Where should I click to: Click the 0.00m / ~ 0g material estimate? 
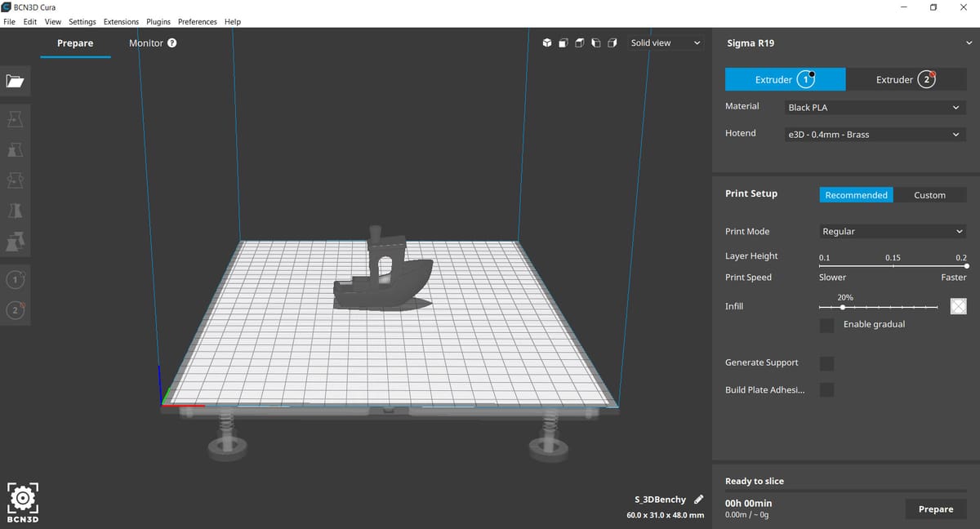click(747, 515)
